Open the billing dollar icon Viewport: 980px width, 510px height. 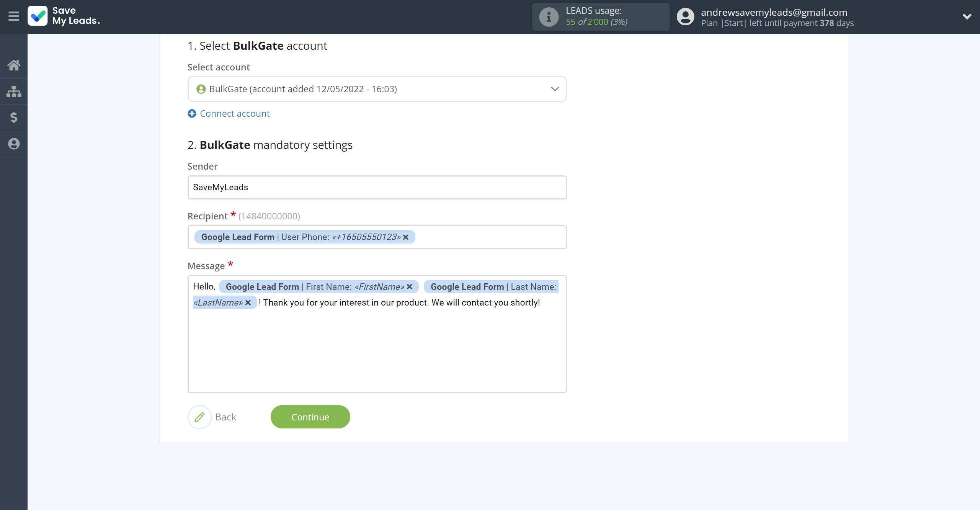14,118
